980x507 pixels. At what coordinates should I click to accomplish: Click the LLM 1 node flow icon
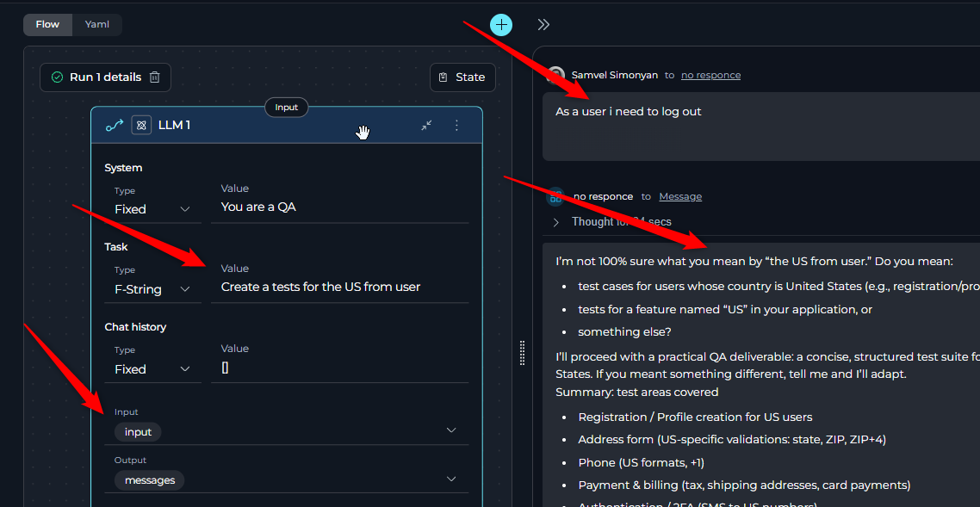tap(115, 126)
